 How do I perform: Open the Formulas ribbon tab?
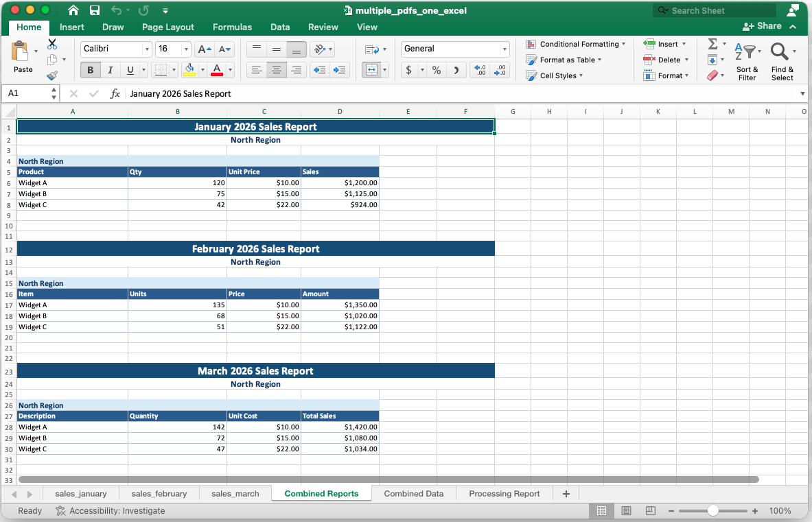(x=232, y=27)
